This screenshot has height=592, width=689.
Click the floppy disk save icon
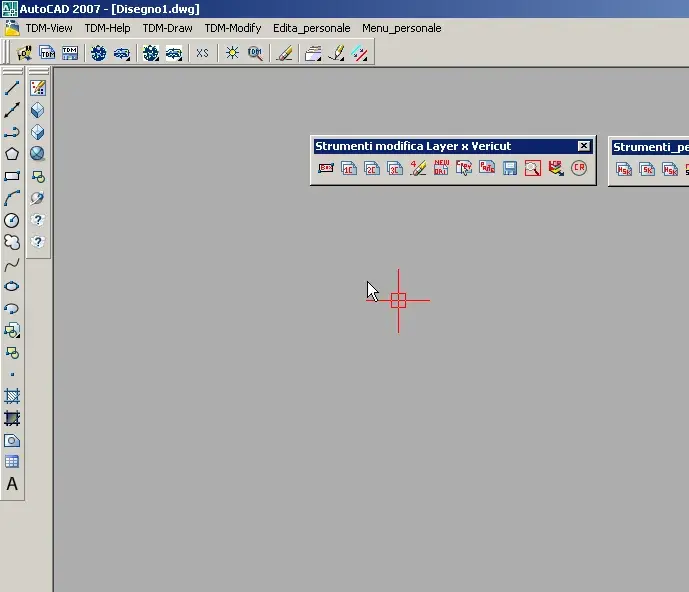click(x=510, y=168)
